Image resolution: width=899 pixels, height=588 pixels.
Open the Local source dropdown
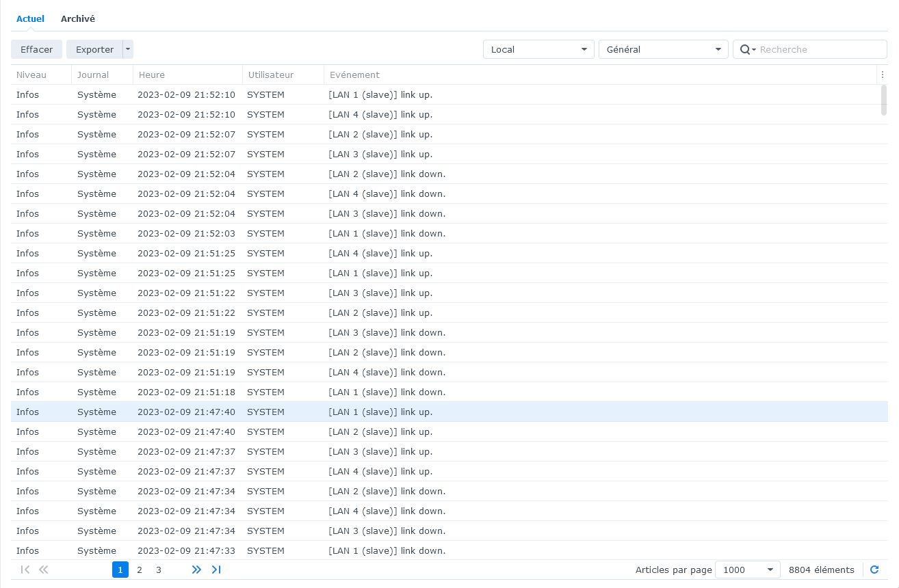538,49
